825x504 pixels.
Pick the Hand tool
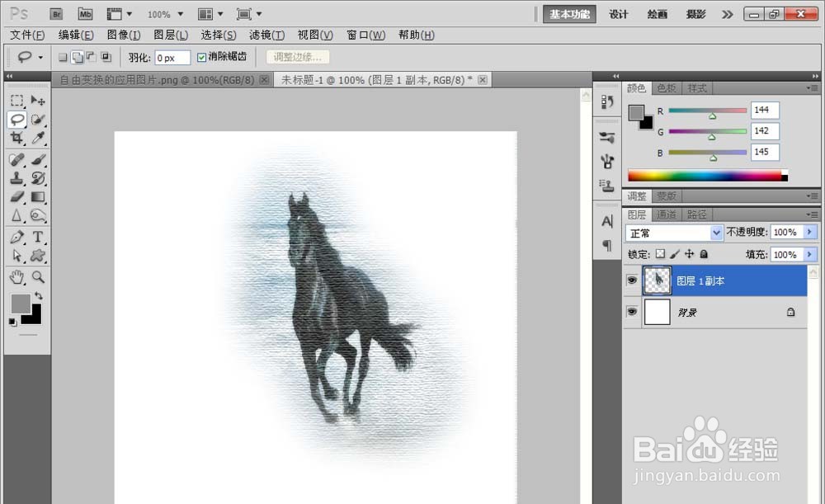tap(16, 276)
